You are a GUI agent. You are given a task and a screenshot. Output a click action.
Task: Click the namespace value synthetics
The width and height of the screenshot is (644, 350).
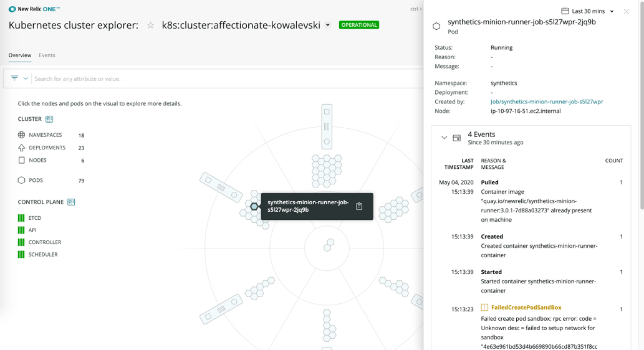tap(504, 83)
